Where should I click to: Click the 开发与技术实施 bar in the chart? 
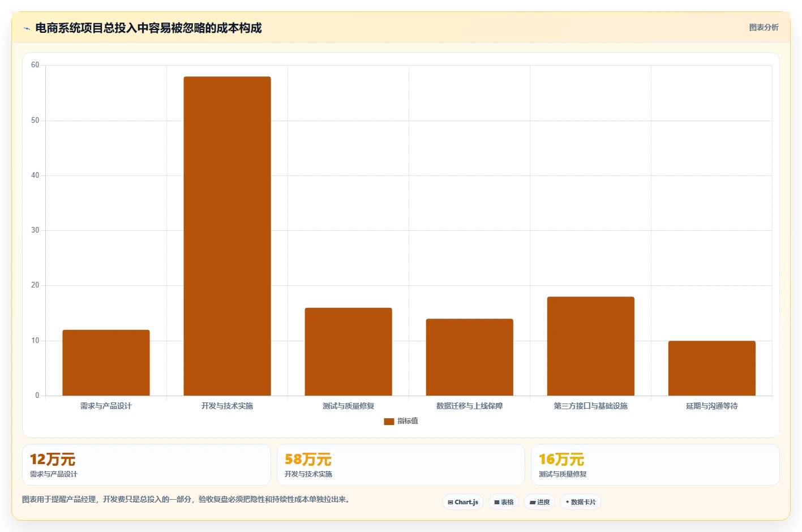tap(227, 236)
